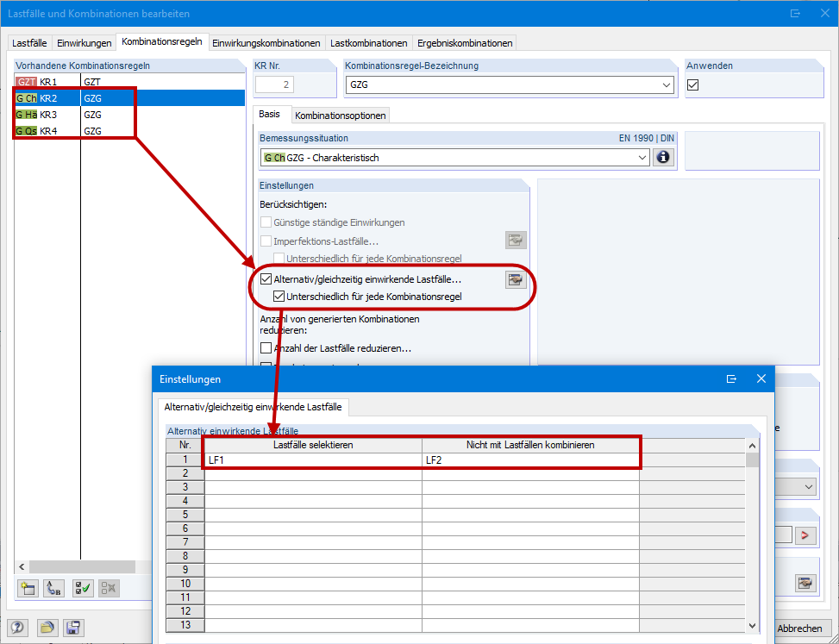Click the grayed deselect-all icon
The width and height of the screenshot is (839, 644).
(107, 588)
